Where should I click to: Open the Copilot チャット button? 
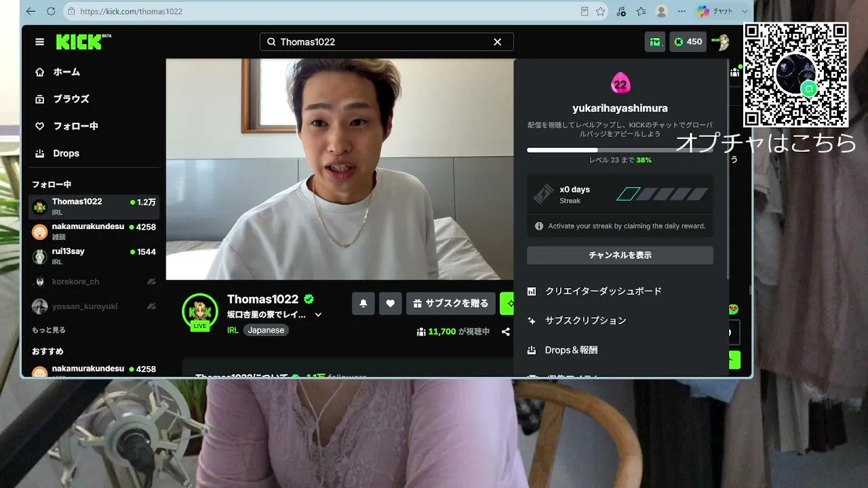point(715,12)
